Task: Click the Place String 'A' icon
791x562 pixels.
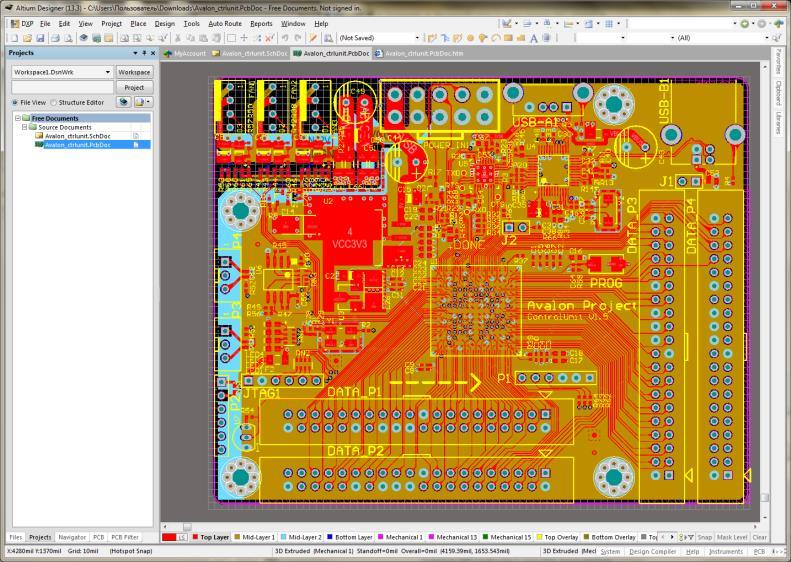Action: 534,38
